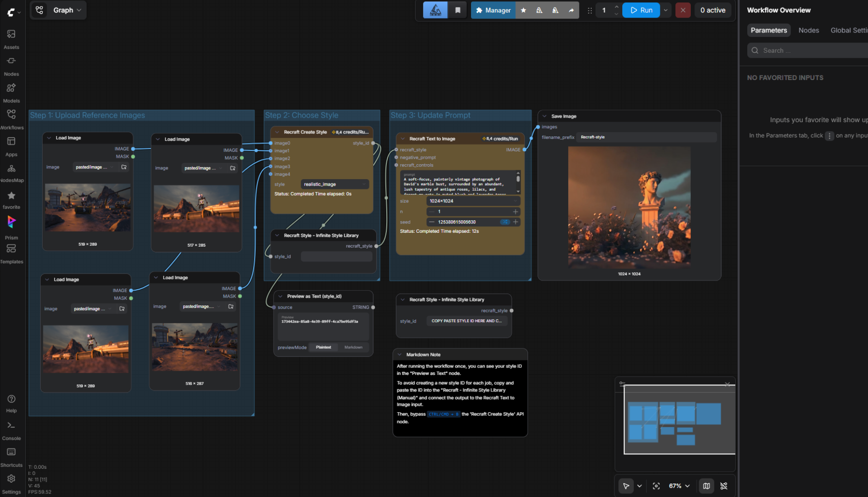Switch to the Nodes tab
Image resolution: width=868 pixels, height=497 pixels.
809,30
